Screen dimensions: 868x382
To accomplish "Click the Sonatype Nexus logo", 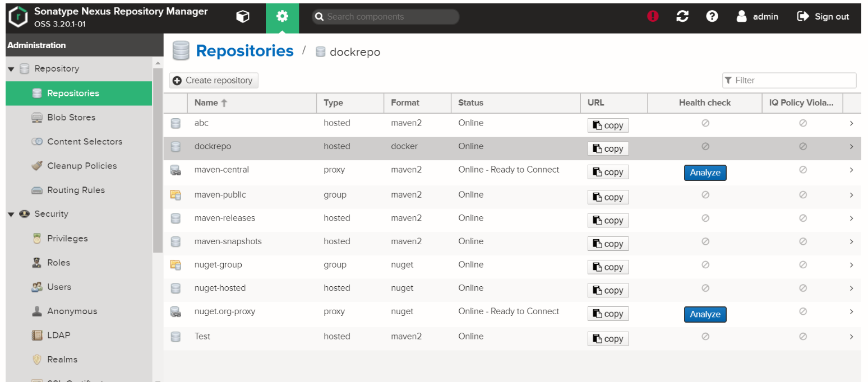I will pos(19,17).
